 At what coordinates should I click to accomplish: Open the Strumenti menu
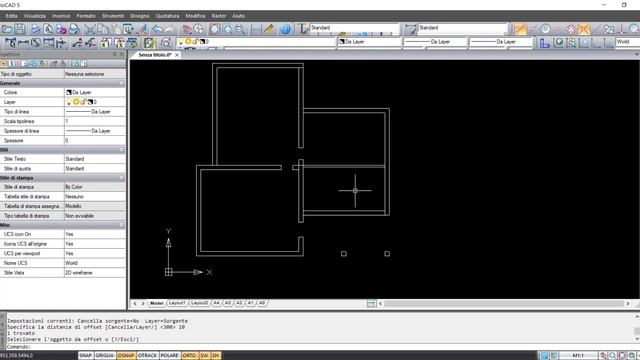click(113, 16)
